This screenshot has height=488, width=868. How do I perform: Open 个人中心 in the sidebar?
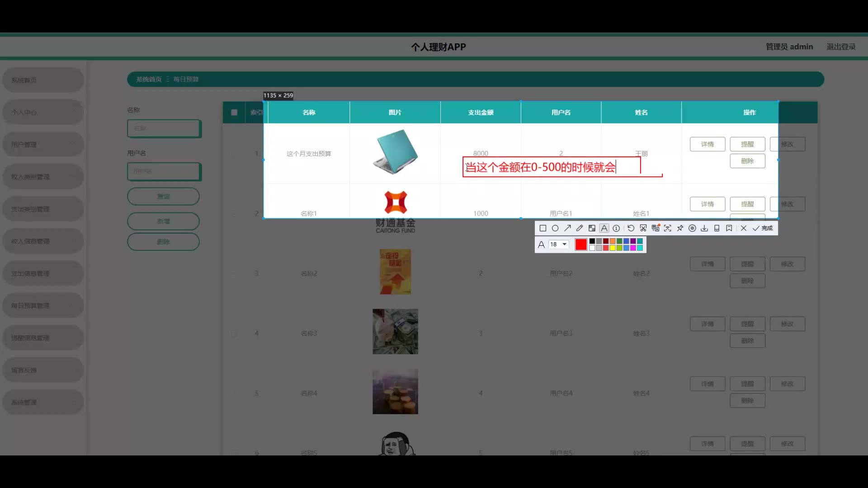click(43, 112)
